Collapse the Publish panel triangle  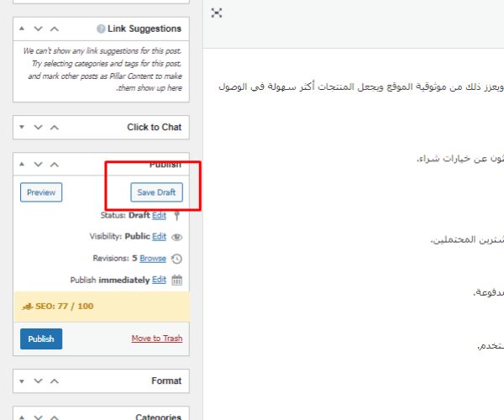click(x=22, y=164)
